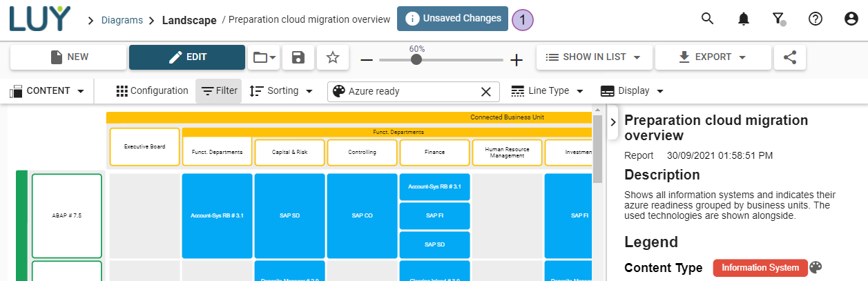Click the save disk icon
This screenshot has width=868, height=281.
pyautogui.click(x=298, y=57)
